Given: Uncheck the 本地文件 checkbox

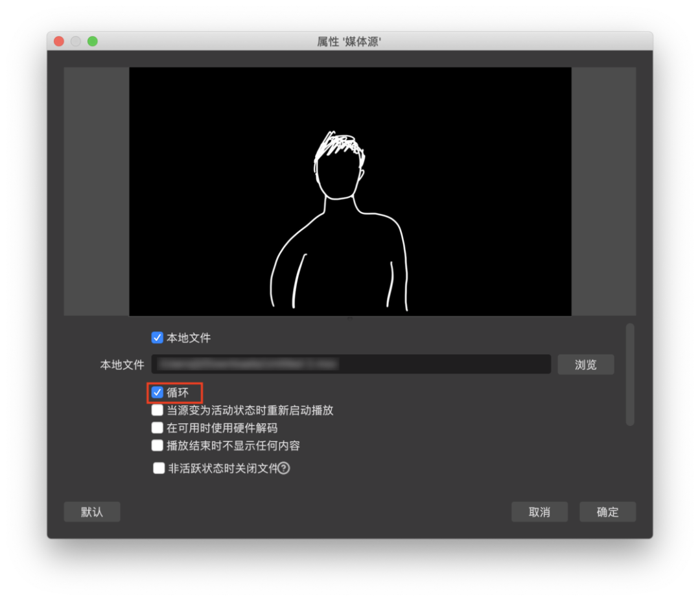Looking at the screenshot, I should (157, 338).
